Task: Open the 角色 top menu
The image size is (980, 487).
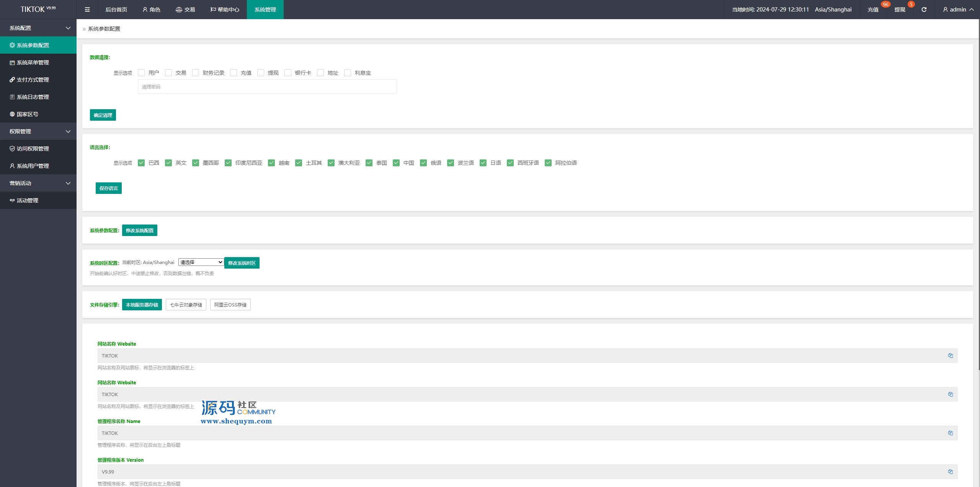Action: click(x=152, y=10)
